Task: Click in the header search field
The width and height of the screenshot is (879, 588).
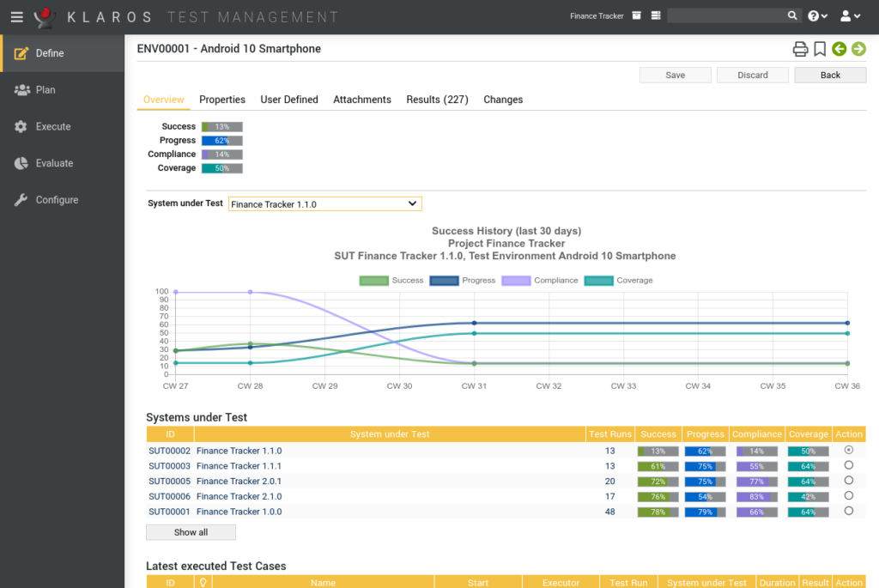Action: (x=726, y=15)
